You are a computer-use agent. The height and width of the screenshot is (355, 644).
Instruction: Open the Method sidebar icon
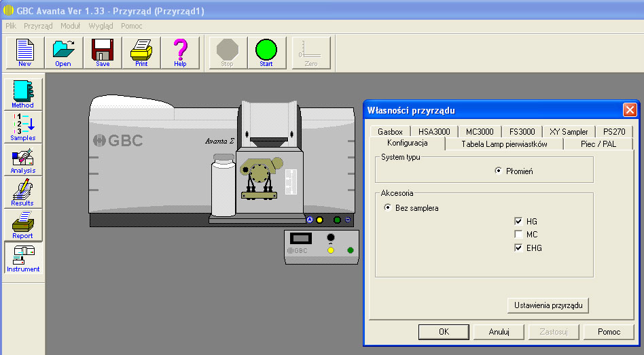23,95
